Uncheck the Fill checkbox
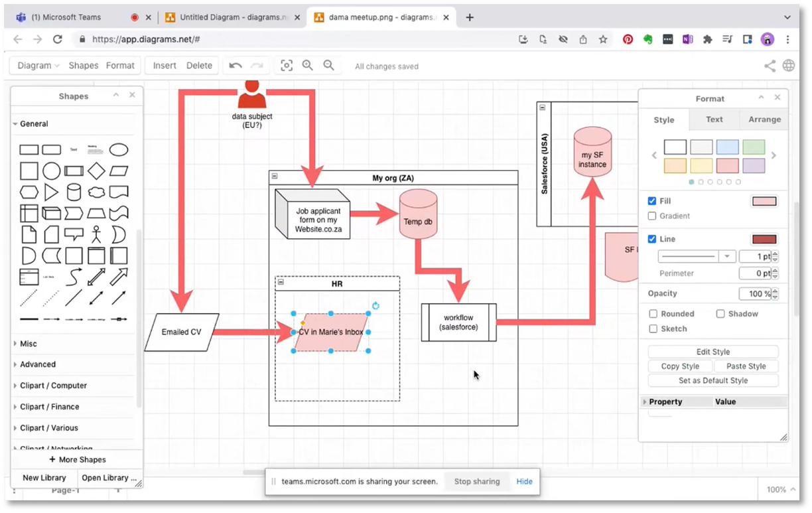This screenshot has width=812, height=513. (x=652, y=200)
